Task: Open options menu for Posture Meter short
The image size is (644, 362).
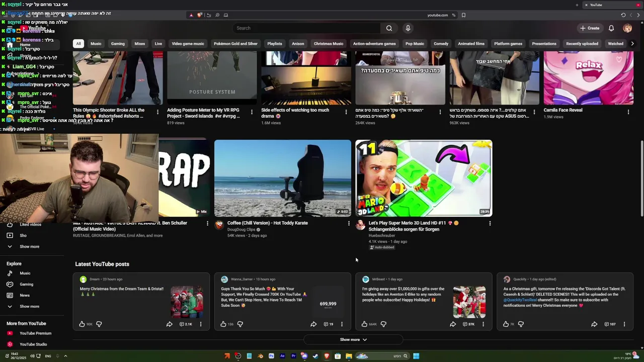Action: tap(252, 112)
